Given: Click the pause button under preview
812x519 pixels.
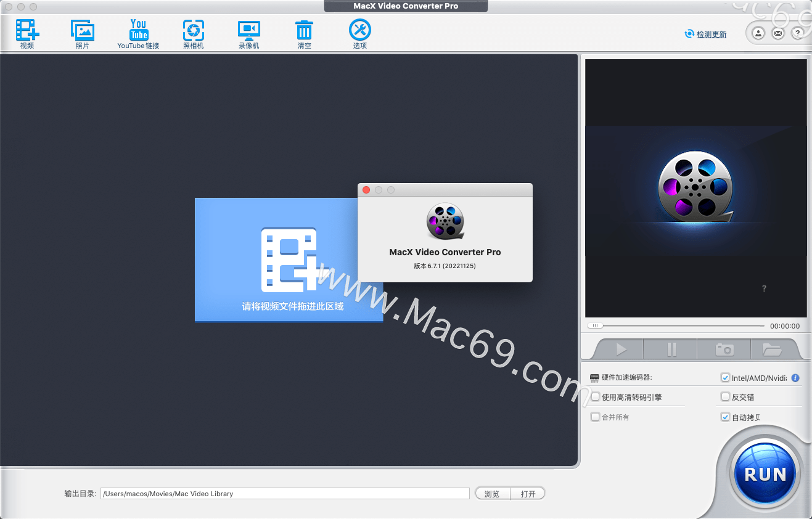Looking at the screenshot, I should [671, 349].
